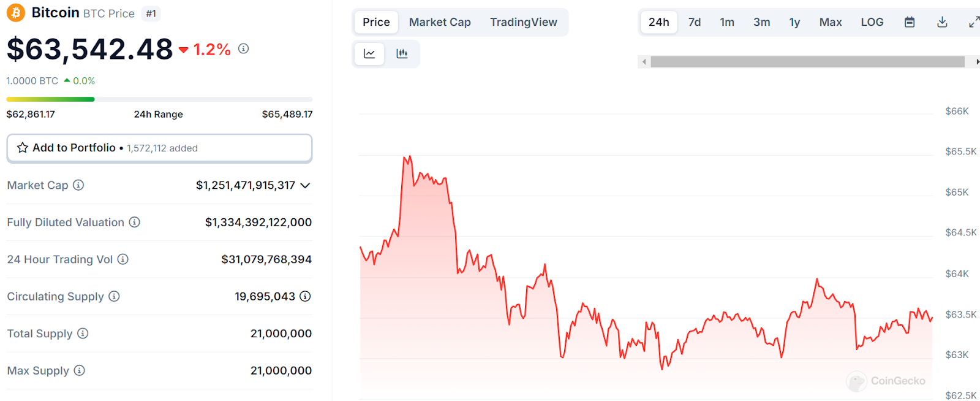Screen dimensions: 980x401
Task: Open the info tooltip next to 1.2% change
Action: 243,48
